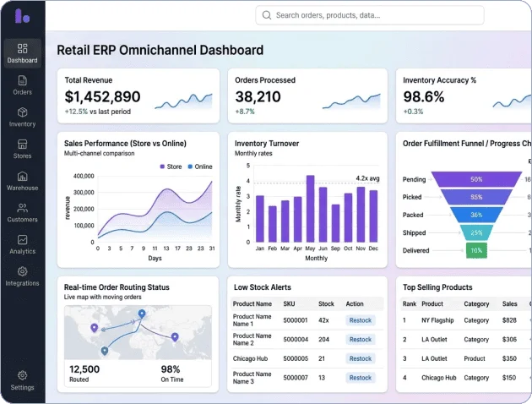Click the Total Revenue sparkline
Screen dimensions: 532x404
coord(183,101)
